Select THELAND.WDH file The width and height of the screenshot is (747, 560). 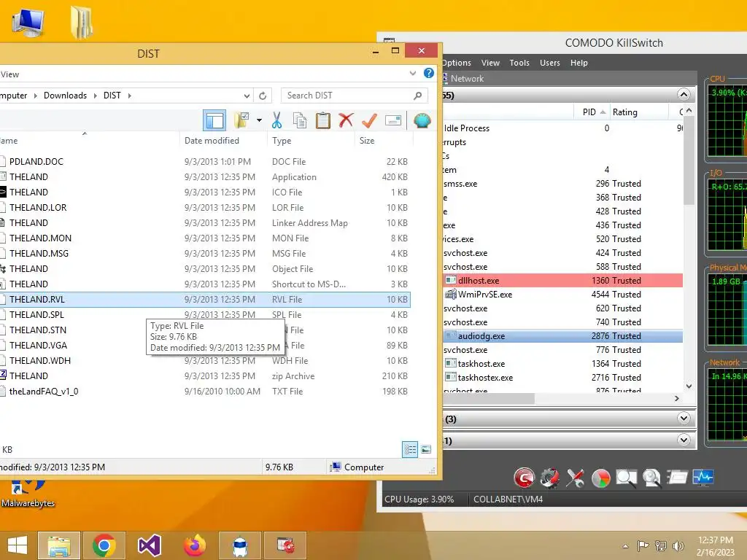tap(205, 360)
